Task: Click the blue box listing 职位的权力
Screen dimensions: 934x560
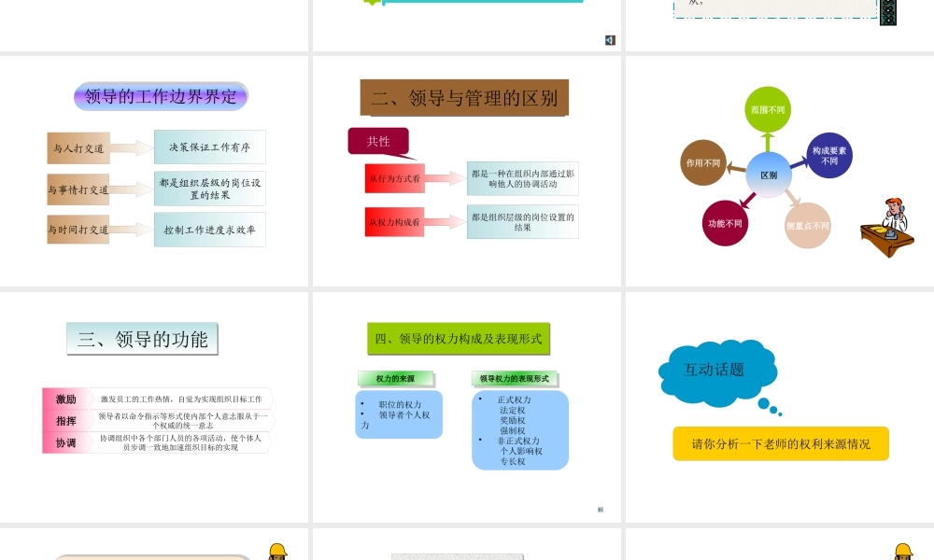Action: 399,414
